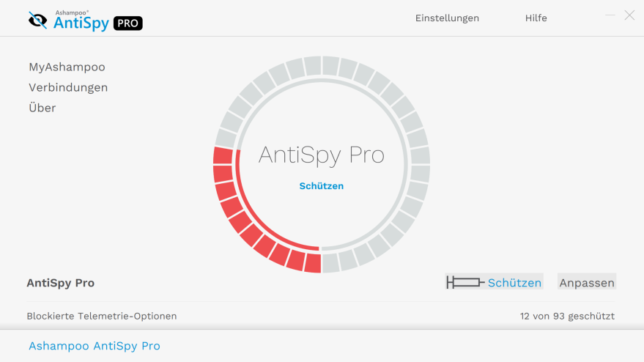Minimize the AntiSpy window
644x362 pixels.
610,15
